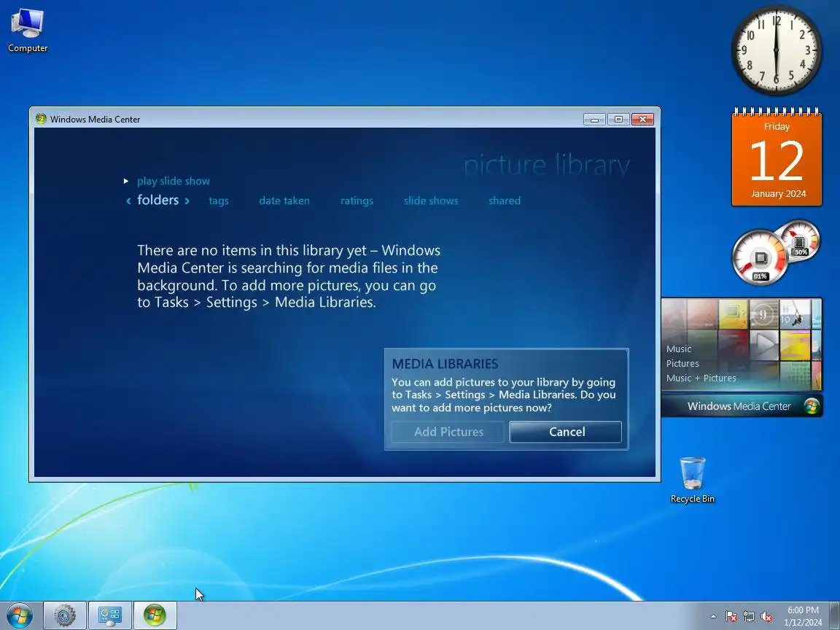Close the Windows Media Center window
The height and width of the screenshot is (630, 840).
pyautogui.click(x=643, y=119)
